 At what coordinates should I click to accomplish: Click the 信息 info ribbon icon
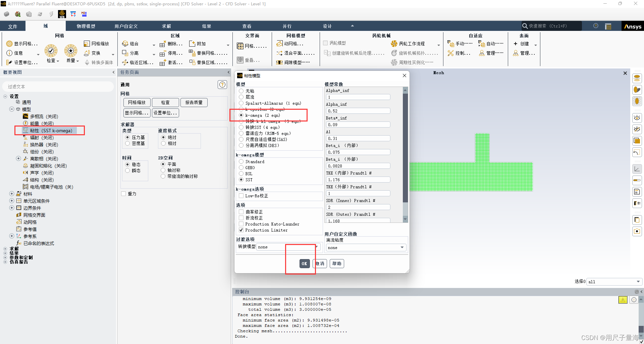9,53
